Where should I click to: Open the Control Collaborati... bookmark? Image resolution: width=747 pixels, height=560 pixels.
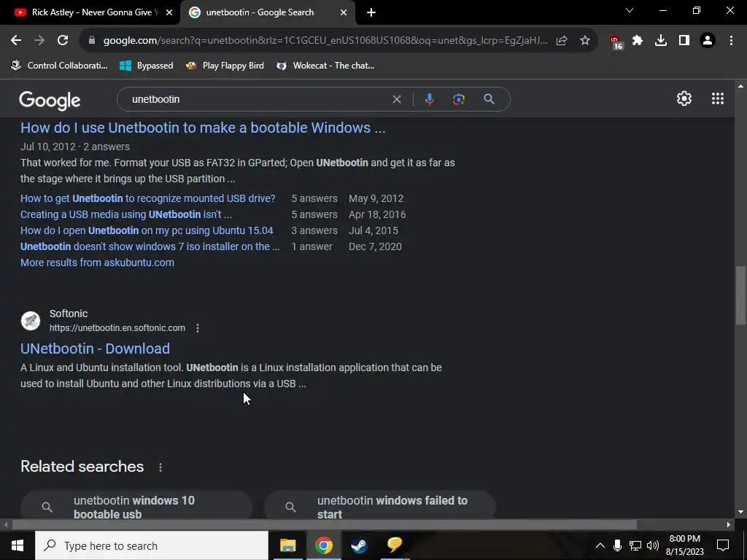click(60, 66)
